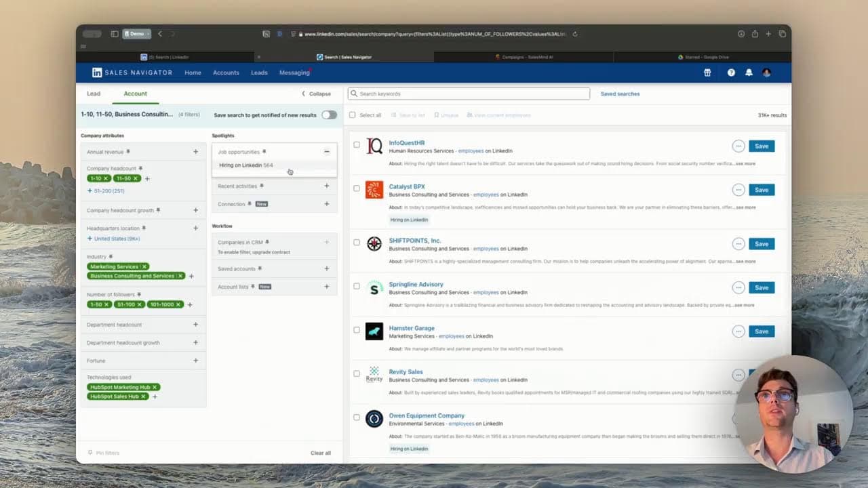Image resolution: width=868 pixels, height=488 pixels.
Task: Remove the 101-1000 followers chip
Action: pos(179,304)
